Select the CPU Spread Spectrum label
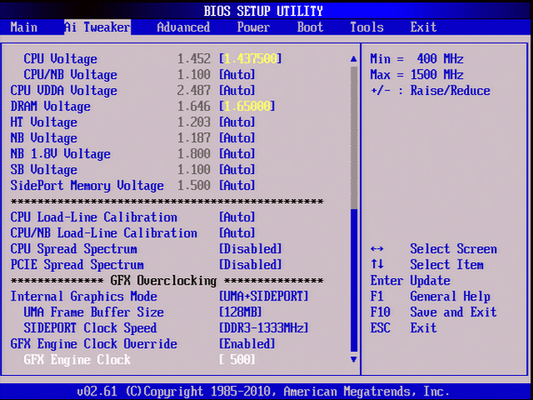This screenshot has height=400, width=533. pyautogui.click(x=74, y=249)
